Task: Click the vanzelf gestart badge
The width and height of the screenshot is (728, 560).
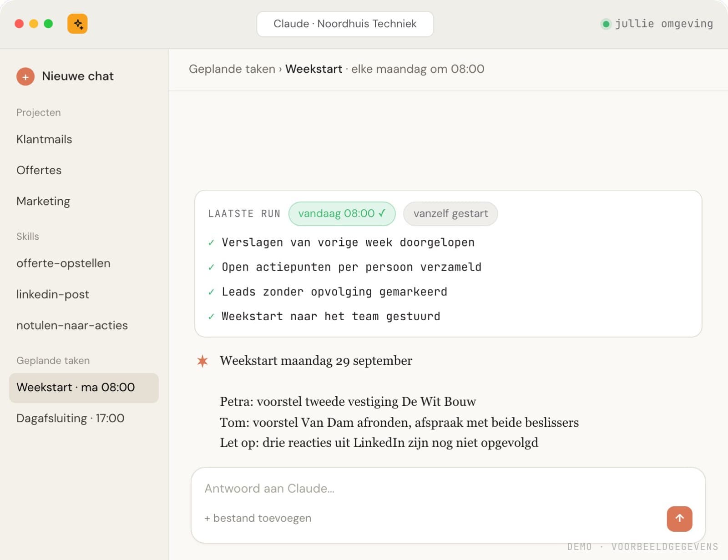Action: point(450,213)
